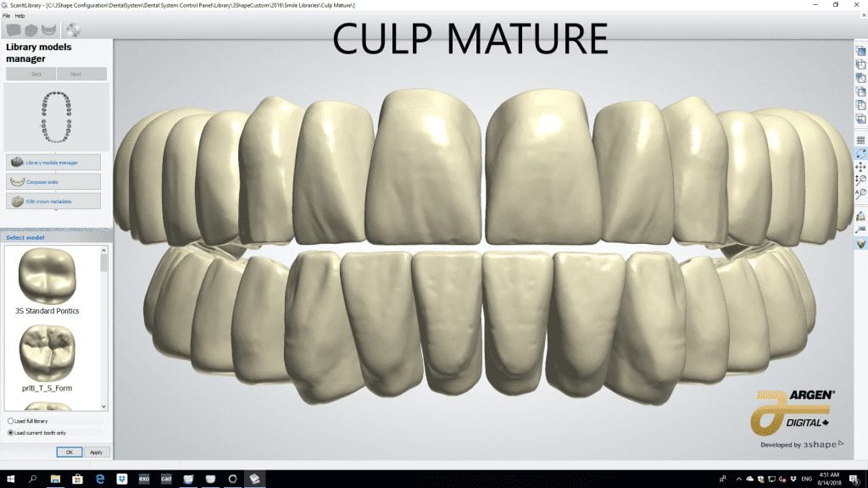Select the pan (move view) tool
The width and height of the screenshot is (868, 488).
tap(860, 167)
